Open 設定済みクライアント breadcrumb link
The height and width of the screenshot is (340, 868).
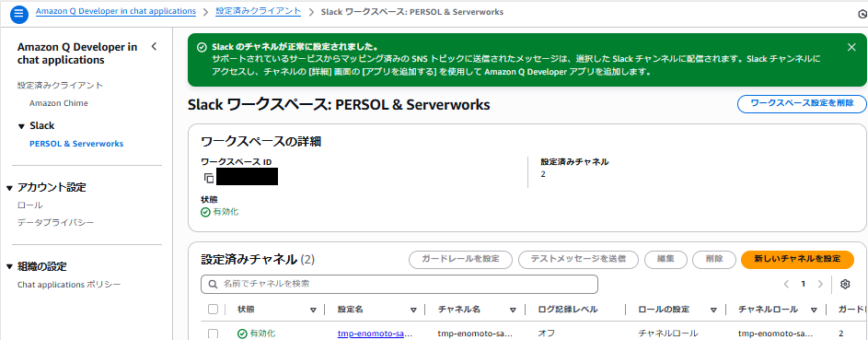(258, 11)
